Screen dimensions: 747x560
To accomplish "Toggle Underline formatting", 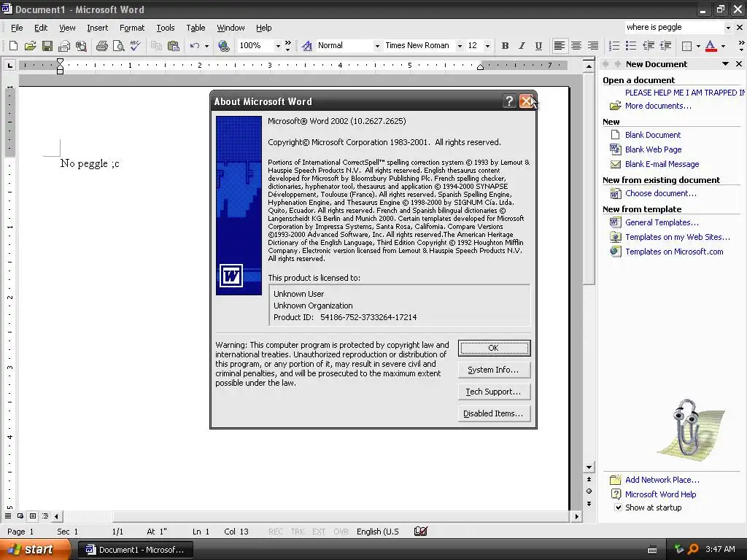I will click(538, 46).
